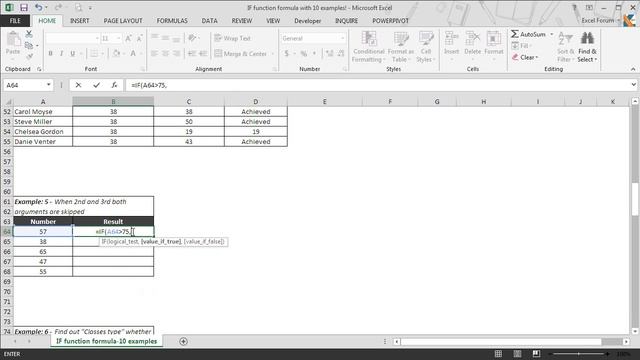
Task: Click the Save icon in quick access toolbar
Action: click(24, 8)
